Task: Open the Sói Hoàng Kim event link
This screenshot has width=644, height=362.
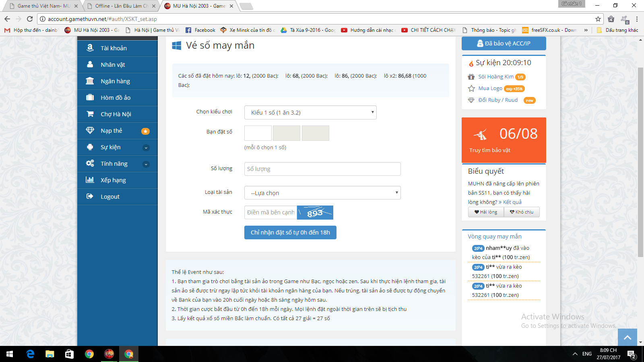Action: (495, 77)
